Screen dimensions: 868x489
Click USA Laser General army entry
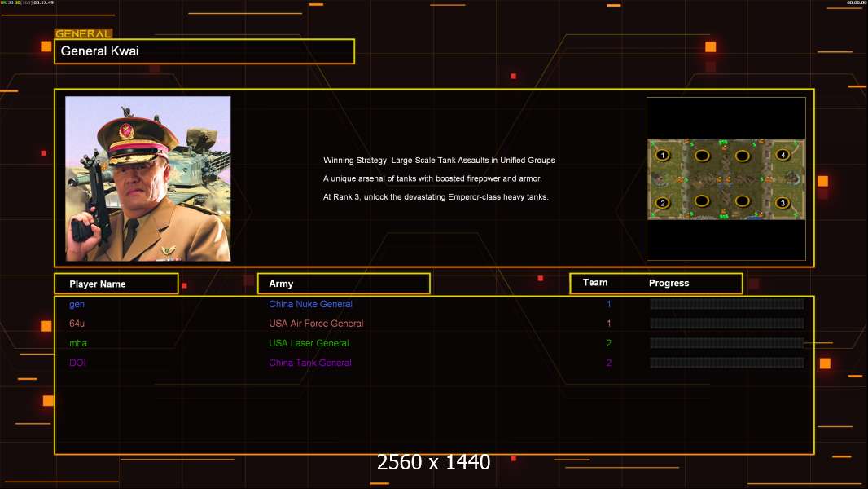tap(309, 343)
